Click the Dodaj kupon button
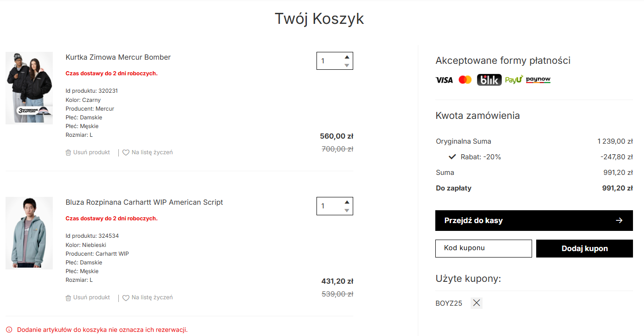The width and height of the screenshot is (644, 336). point(584,248)
